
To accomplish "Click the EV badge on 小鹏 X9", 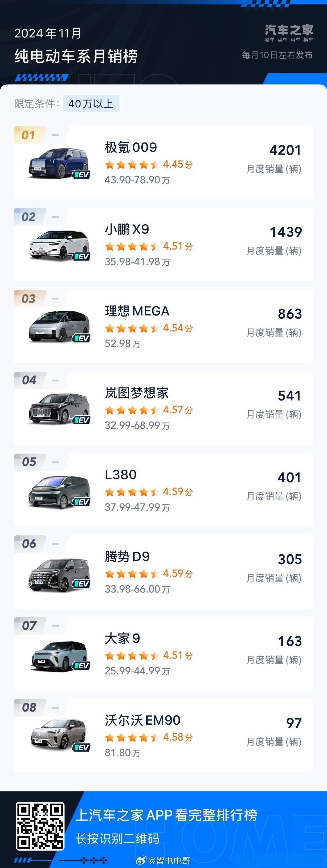I will point(81,257).
